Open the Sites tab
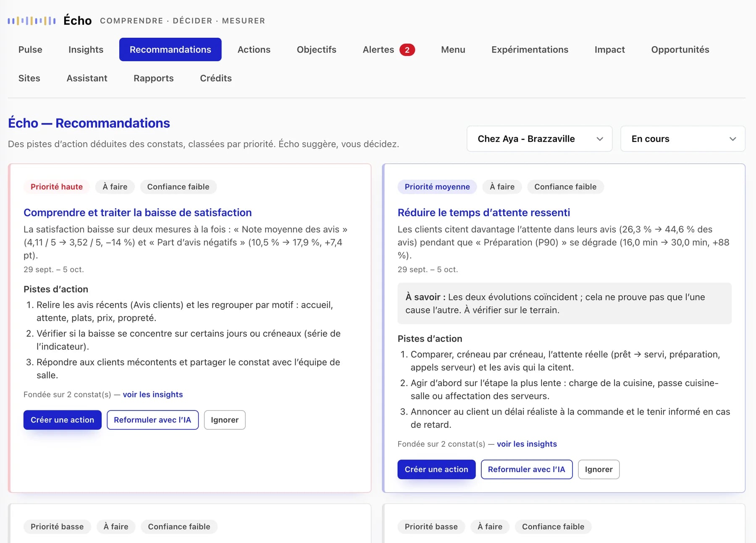 click(29, 78)
